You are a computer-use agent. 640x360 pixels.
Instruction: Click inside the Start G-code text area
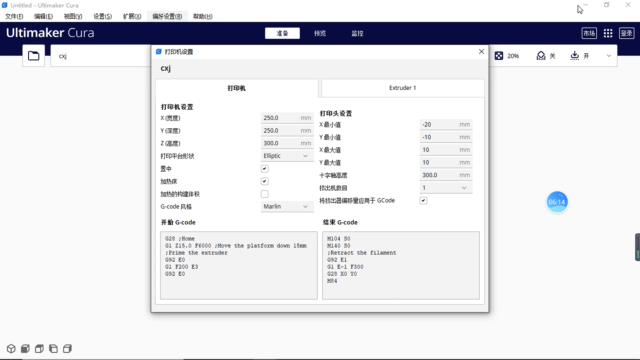coord(239,265)
